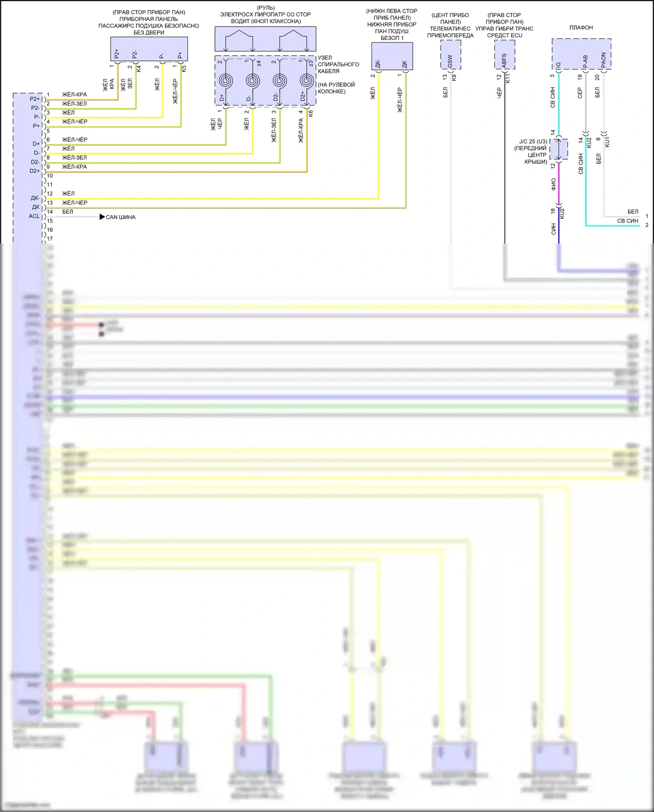Select the PAON terminal in the ПЛАФОН block

click(604, 60)
